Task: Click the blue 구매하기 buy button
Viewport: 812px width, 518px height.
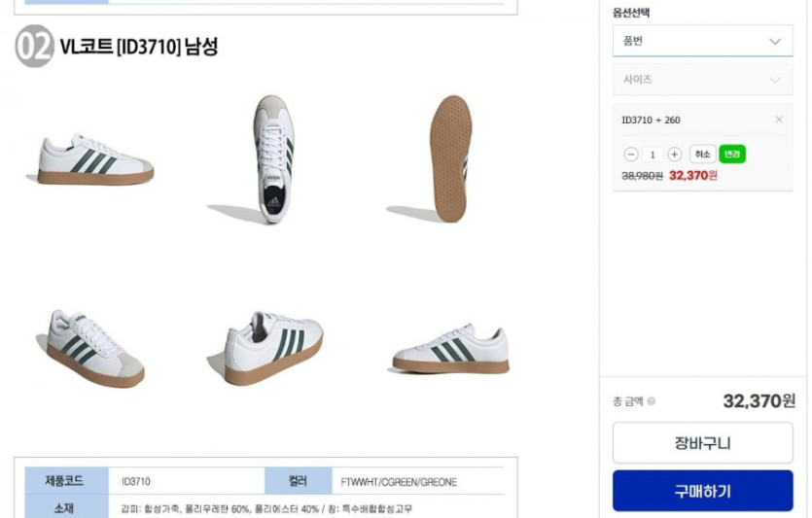Action: tap(702, 491)
